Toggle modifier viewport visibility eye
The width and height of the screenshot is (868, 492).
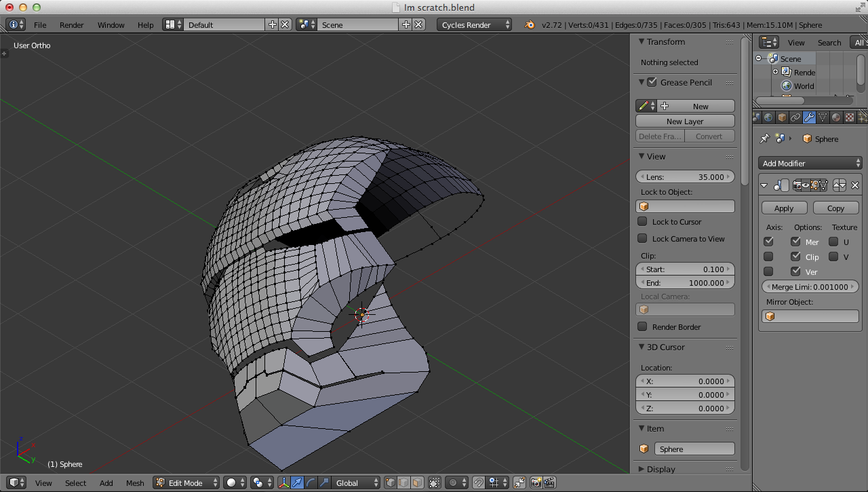coord(806,185)
